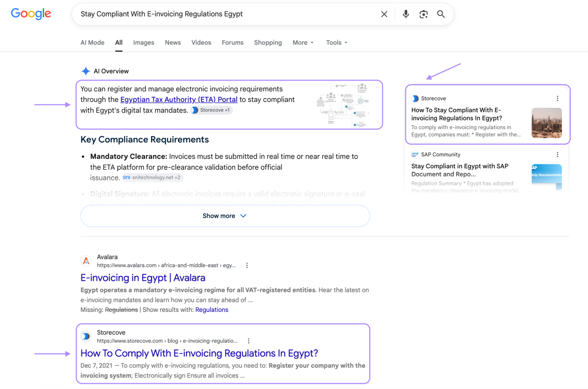Open the Avalara result's three-dot menu
This screenshot has height=389, width=588.
pos(247,265)
